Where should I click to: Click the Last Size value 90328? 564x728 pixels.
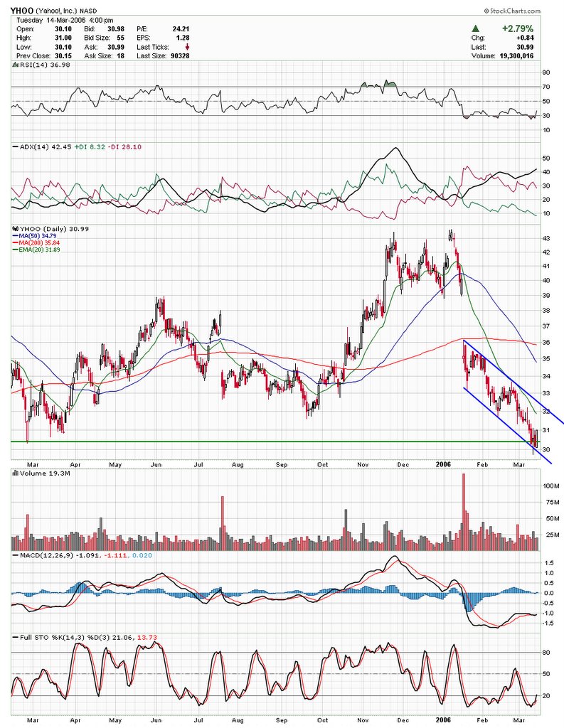coord(180,55)
